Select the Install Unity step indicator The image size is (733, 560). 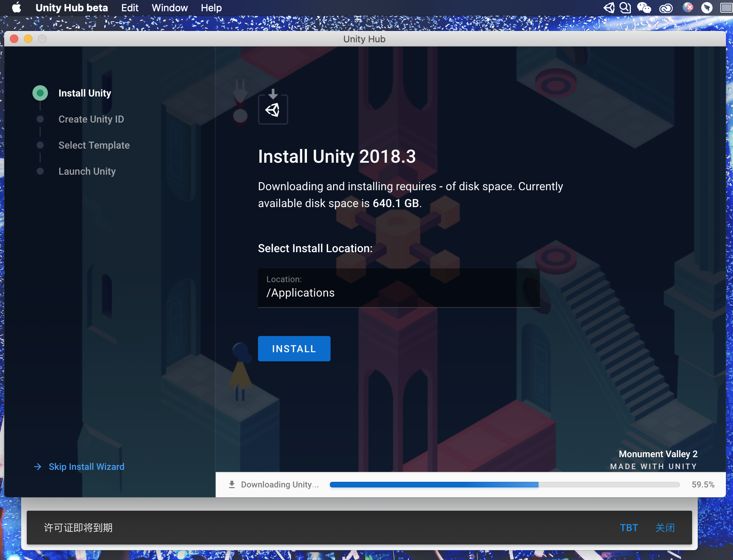pyautogui.click(x=40, y=93)
